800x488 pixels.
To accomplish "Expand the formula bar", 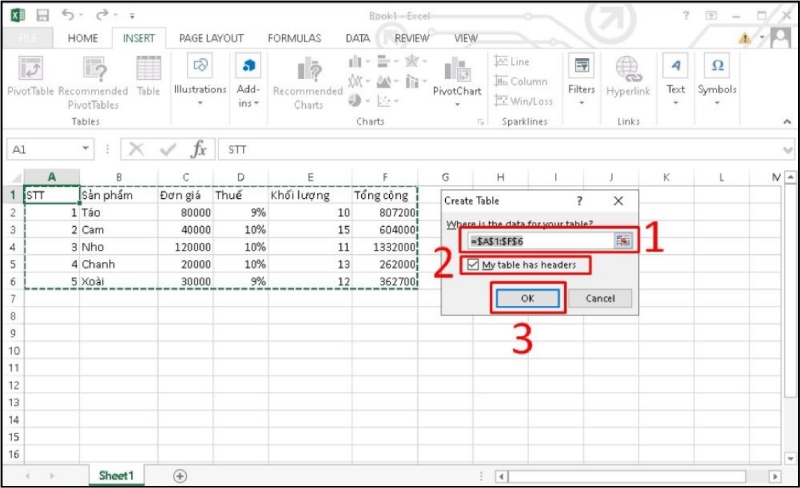I will point(788,150).
